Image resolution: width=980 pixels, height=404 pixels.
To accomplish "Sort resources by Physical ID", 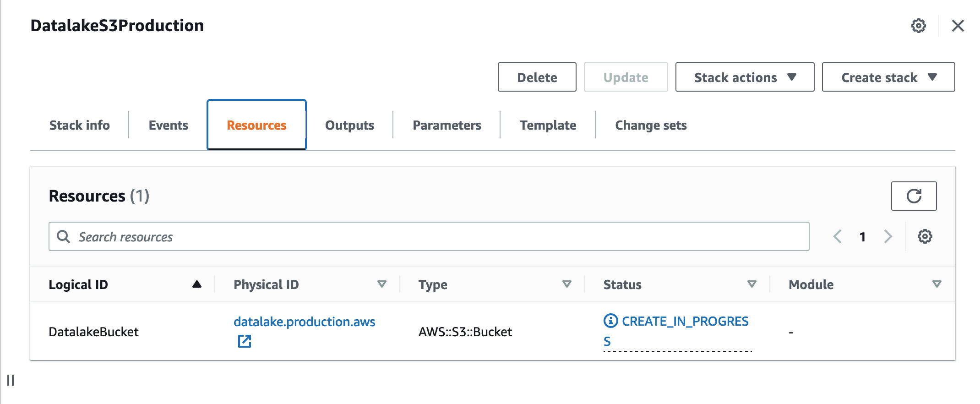I will click(381, 284).
